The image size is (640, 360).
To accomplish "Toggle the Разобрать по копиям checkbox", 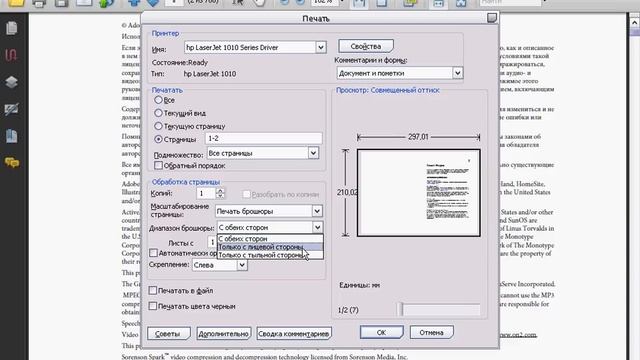I will 246,194.
